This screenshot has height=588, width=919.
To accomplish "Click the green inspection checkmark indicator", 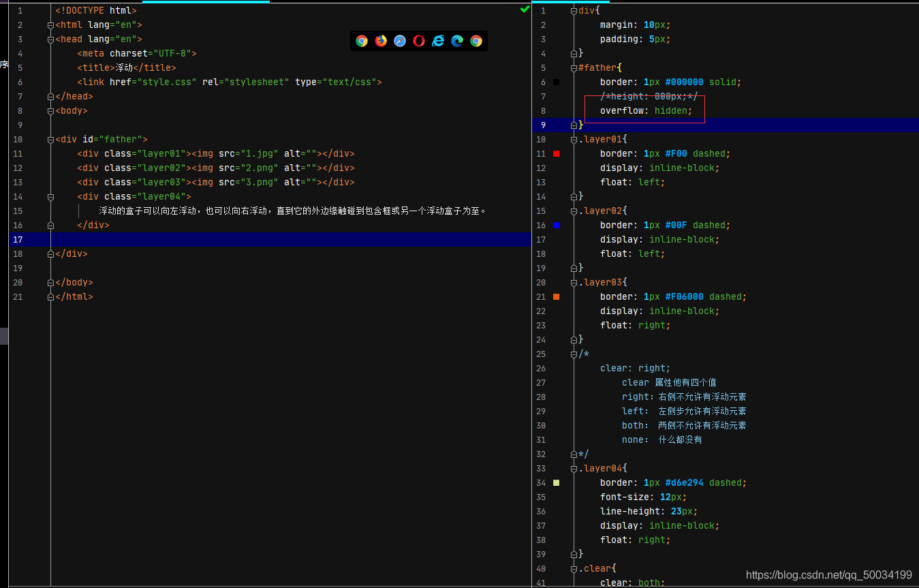I will (525, 10).
